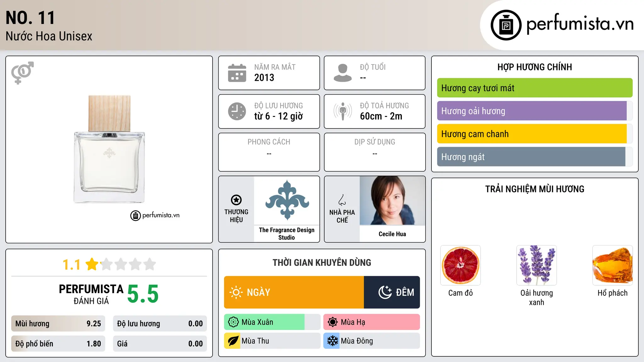The width and height of the screenshot is (644, 362).
Task: Click the "PHONG CÁCH" label
Action: click(x=269, y=142)
